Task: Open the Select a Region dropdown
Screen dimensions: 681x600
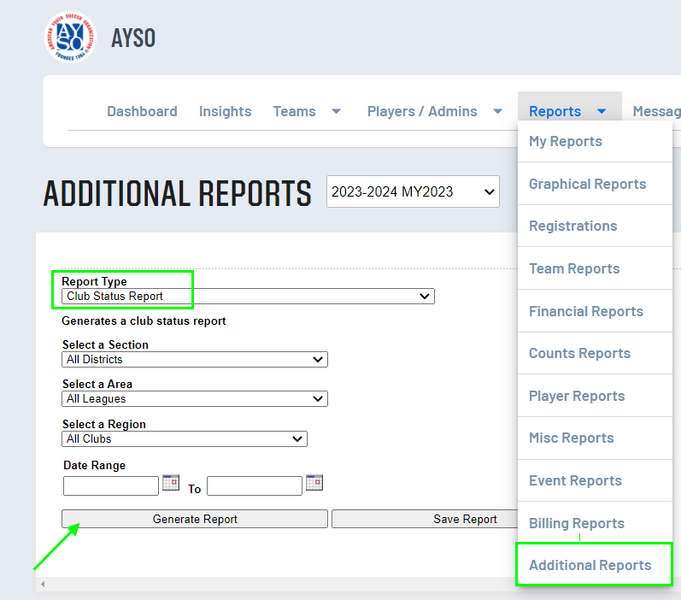Action: pos(184,439)
